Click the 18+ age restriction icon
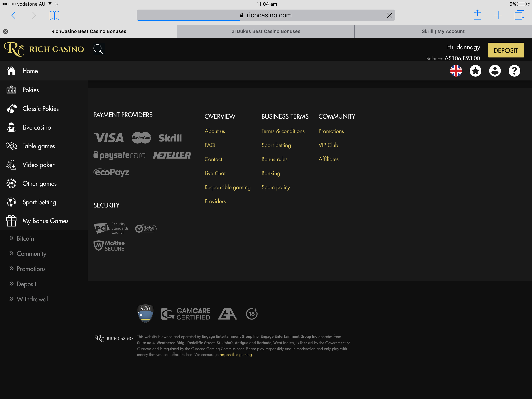 tap(252, 314)
